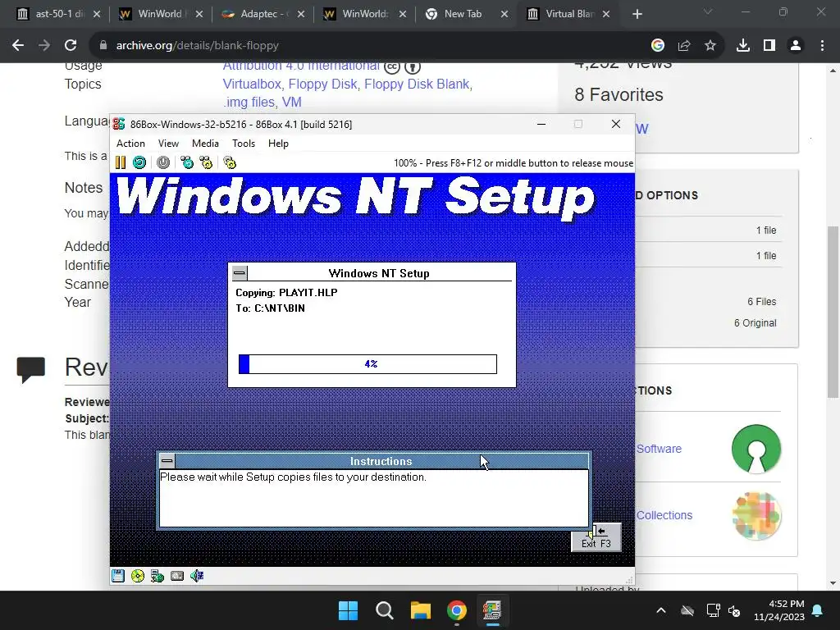Screen dimensions: 840x630
Task: Click the Exit F3 setup button
Action: point(596,536)
